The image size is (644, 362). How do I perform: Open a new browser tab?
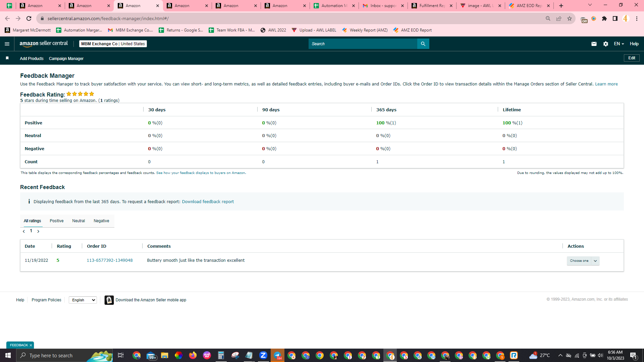point(561,6)
